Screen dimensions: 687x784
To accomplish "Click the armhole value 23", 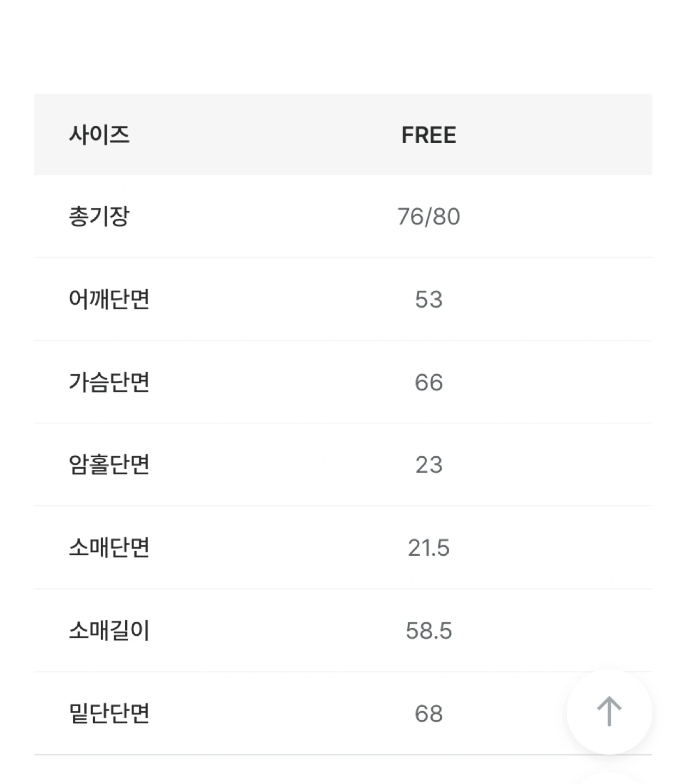I will pyautogui.click(x=428, y=465).
